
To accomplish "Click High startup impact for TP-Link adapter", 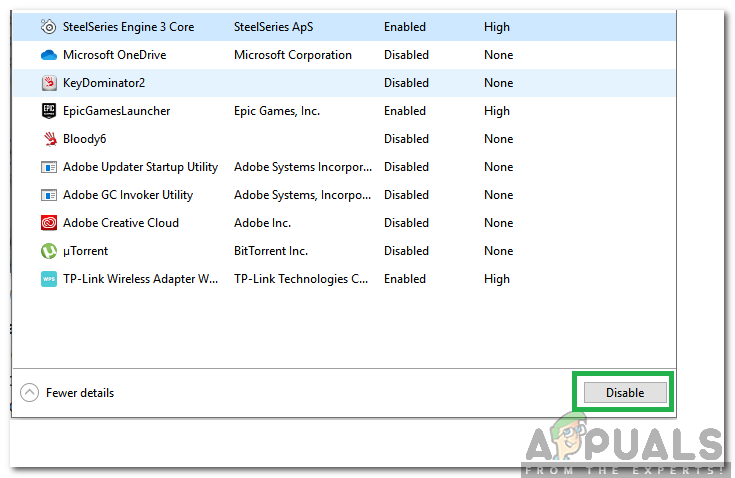I will pos(497,279).
